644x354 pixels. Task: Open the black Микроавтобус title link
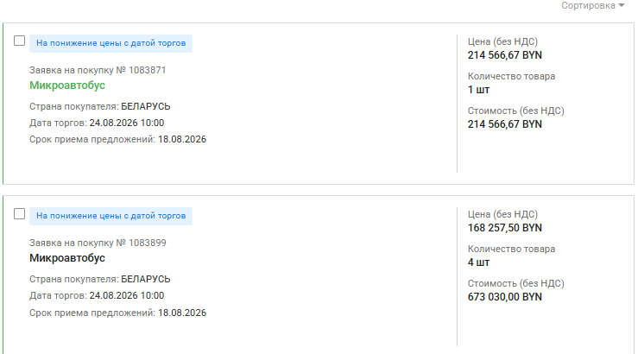(67, 258)
